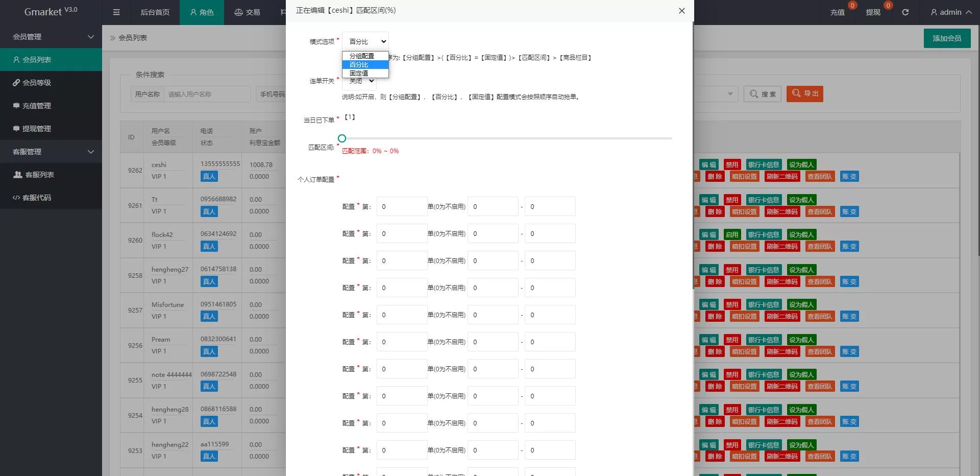Click the refresh icon in the top bar

point(905,12)
